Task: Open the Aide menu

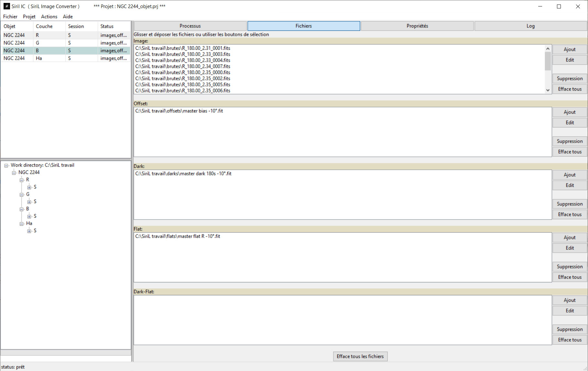Action: [68, 16]
